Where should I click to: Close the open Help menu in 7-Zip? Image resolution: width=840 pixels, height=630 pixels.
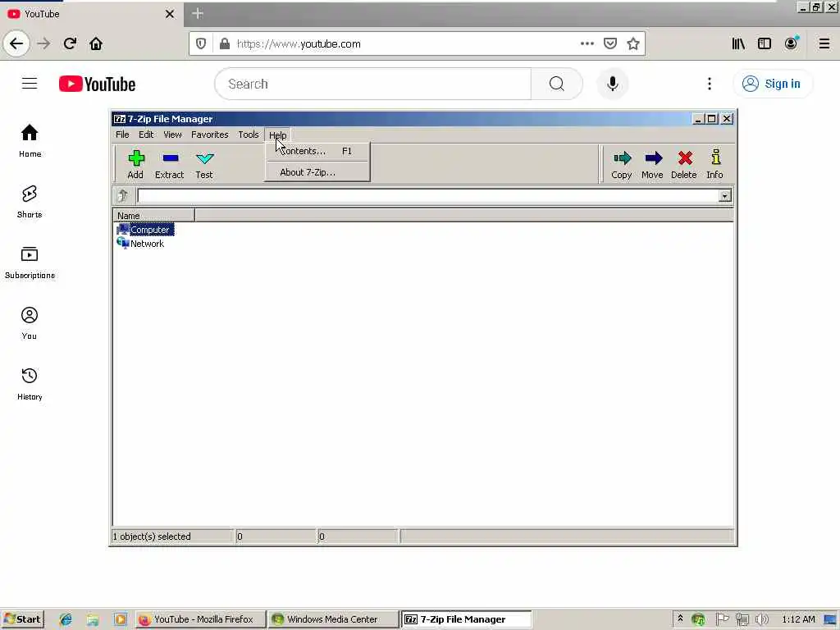277,135
